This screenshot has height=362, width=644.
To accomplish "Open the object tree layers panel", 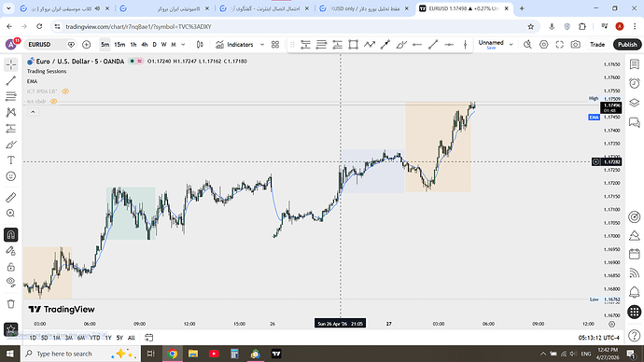I will (635, 103).
